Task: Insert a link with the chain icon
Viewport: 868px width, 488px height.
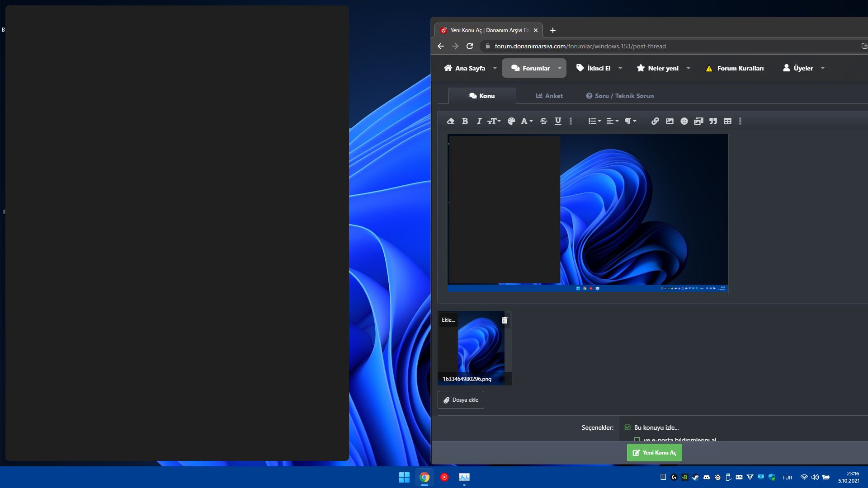Action: 655,121
